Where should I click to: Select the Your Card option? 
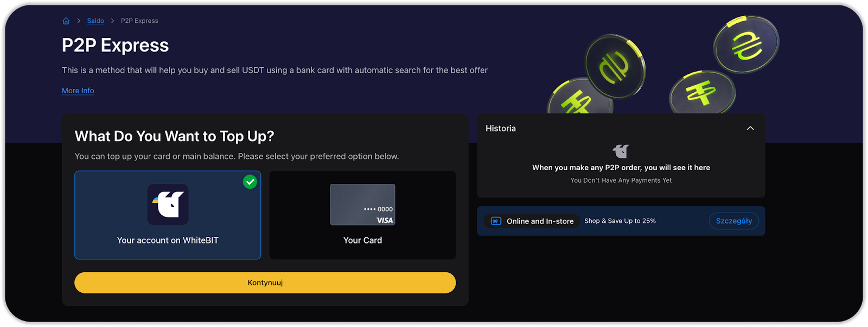tap(362, 240)
